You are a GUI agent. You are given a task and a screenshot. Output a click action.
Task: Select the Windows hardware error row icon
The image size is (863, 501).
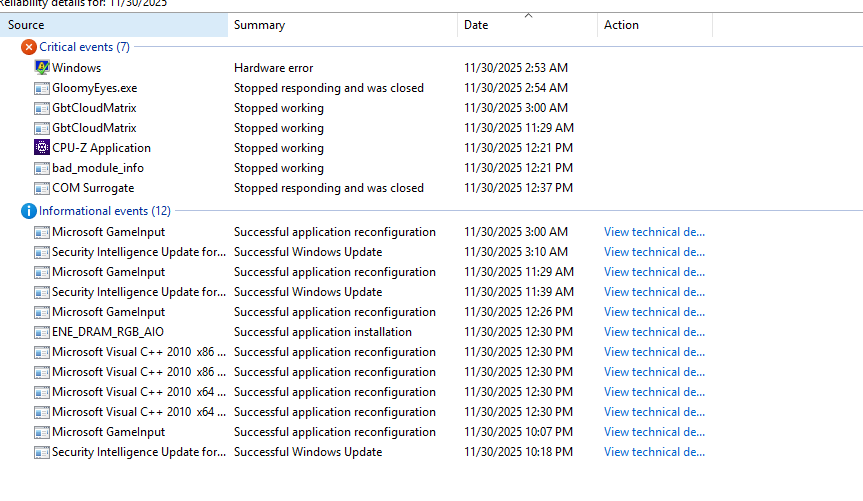pos(42,68)
